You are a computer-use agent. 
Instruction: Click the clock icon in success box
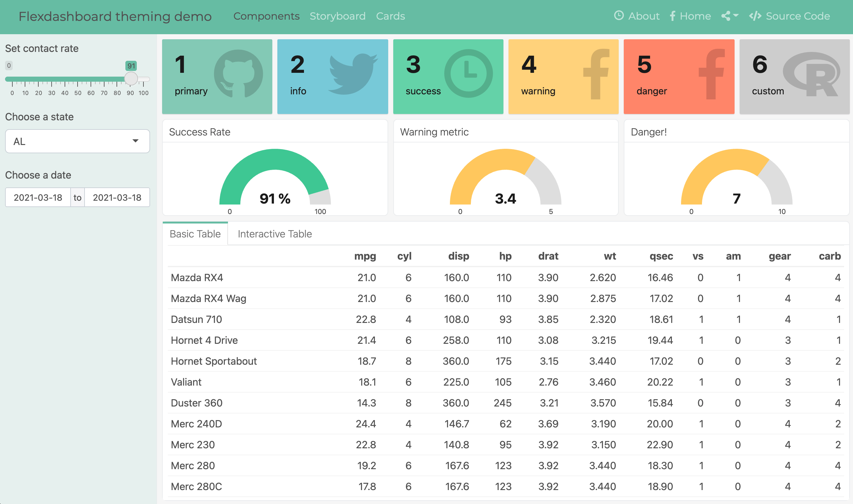pos(468,73)
